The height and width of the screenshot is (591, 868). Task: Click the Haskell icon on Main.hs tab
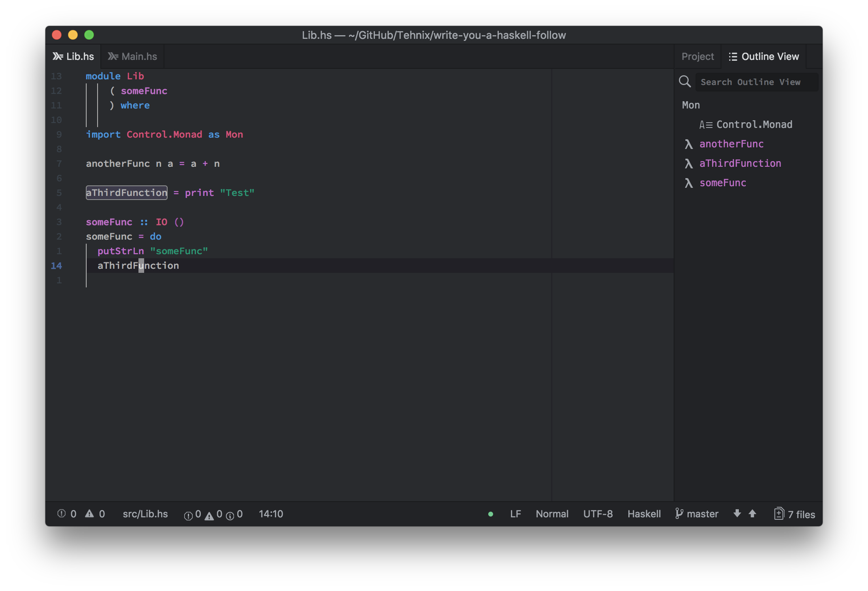tap(113, 57)
